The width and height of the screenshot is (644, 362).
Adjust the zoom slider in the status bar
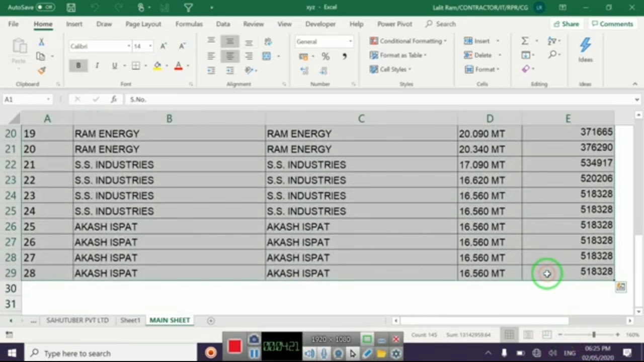tap(594, 335)
